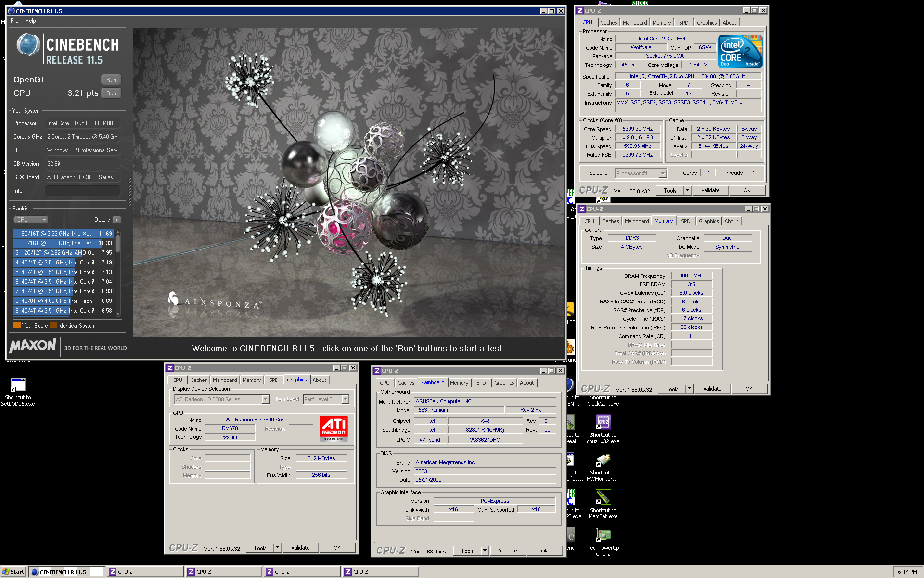Open Tools dropdown arrow in CPU-Z Mainboard window
This screenshot has width=924, height=578.
[x=485, y=551]
